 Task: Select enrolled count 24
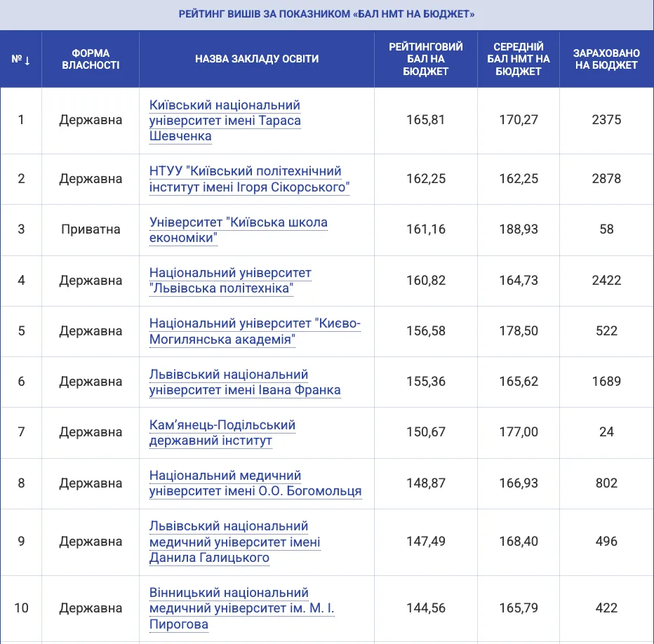click(606, 432)
